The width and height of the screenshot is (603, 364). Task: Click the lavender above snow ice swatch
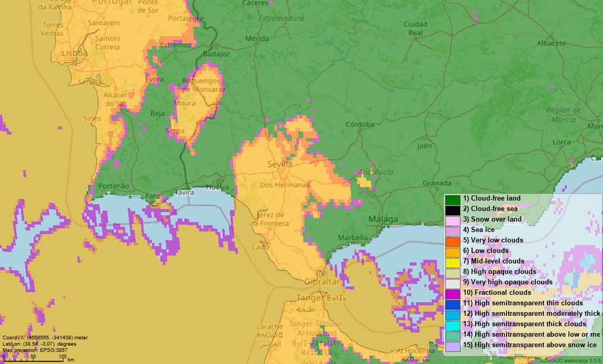tap(453, 347)
